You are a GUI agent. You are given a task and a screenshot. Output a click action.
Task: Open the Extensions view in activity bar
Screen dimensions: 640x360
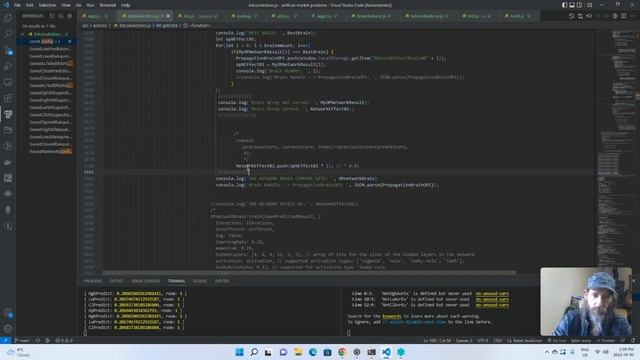[x=8, y=98]
